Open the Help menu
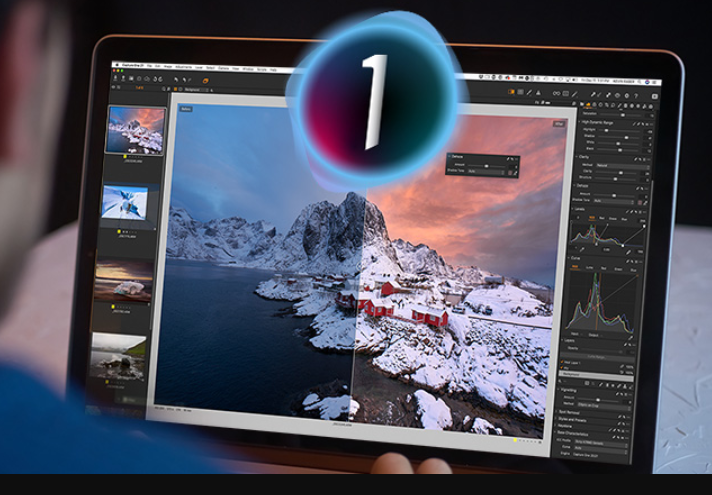712x495 pixels. 273,70
